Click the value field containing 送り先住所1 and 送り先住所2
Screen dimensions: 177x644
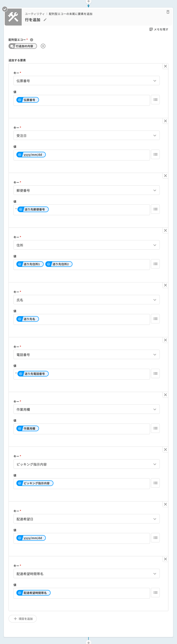pos(82,264)
